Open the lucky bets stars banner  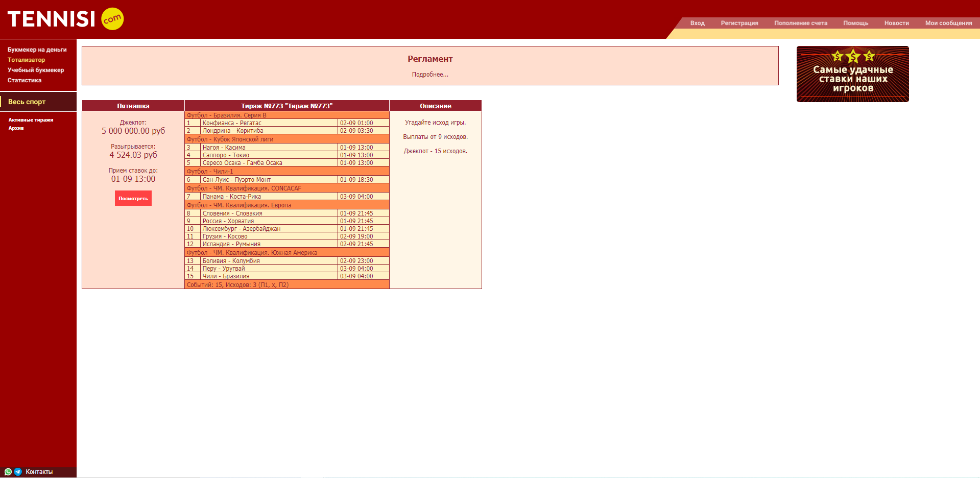(x=852, y=74)
